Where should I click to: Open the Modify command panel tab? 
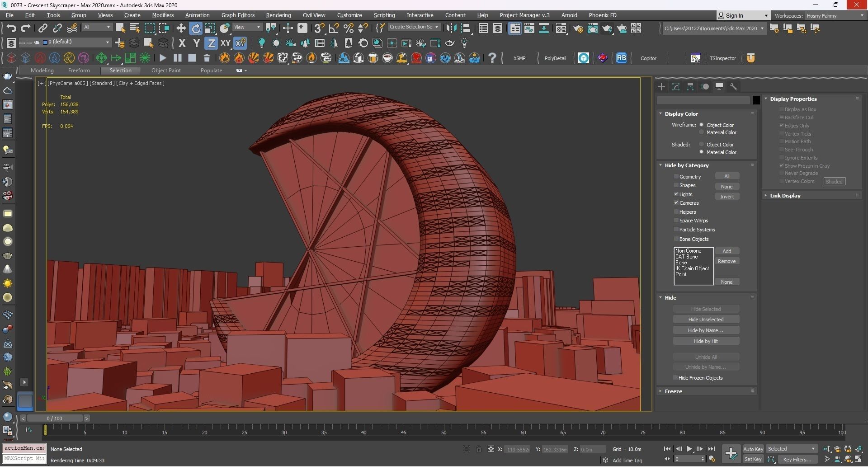(x=676, y=87)
